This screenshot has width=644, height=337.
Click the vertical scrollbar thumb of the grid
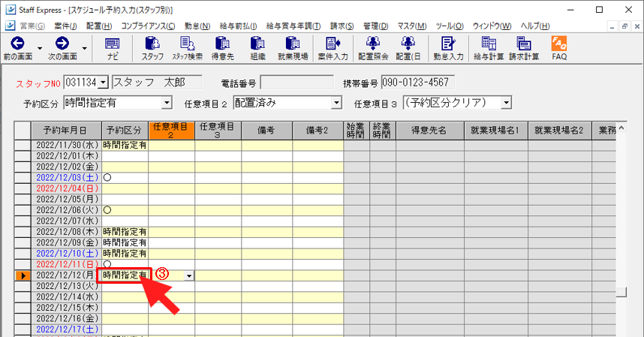click(621, 292)
